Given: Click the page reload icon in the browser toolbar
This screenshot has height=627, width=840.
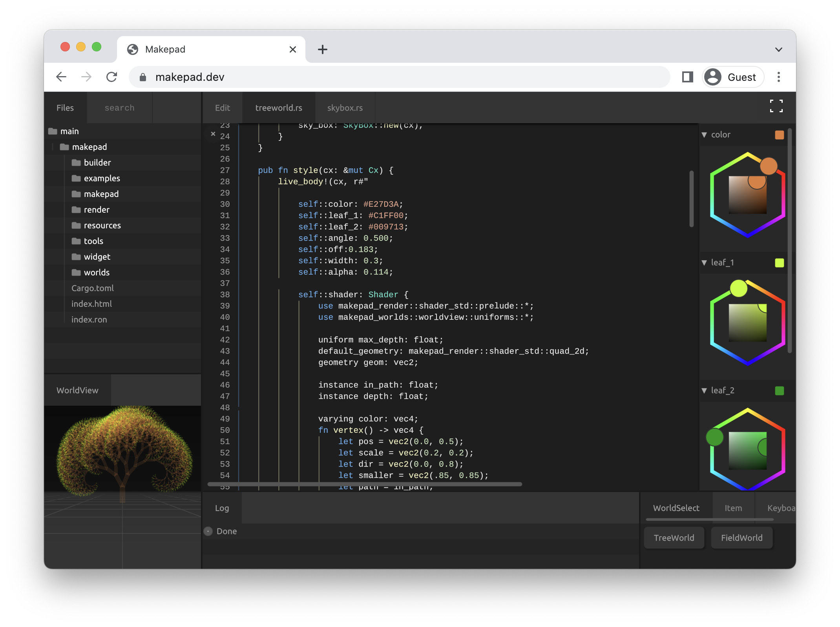Looking at the screenshot, I should point(112,77).
